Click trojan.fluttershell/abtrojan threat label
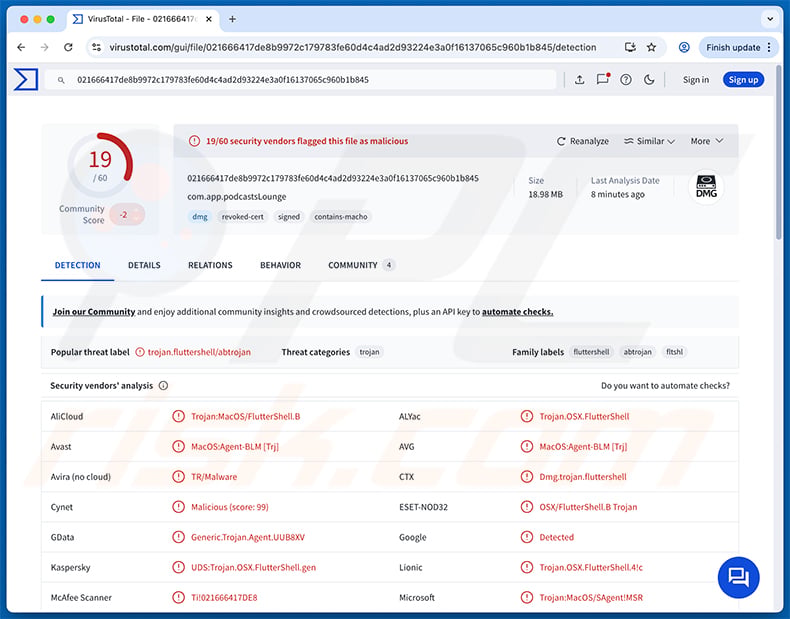This screenshot has width=790, height=619. click(199, 352)
